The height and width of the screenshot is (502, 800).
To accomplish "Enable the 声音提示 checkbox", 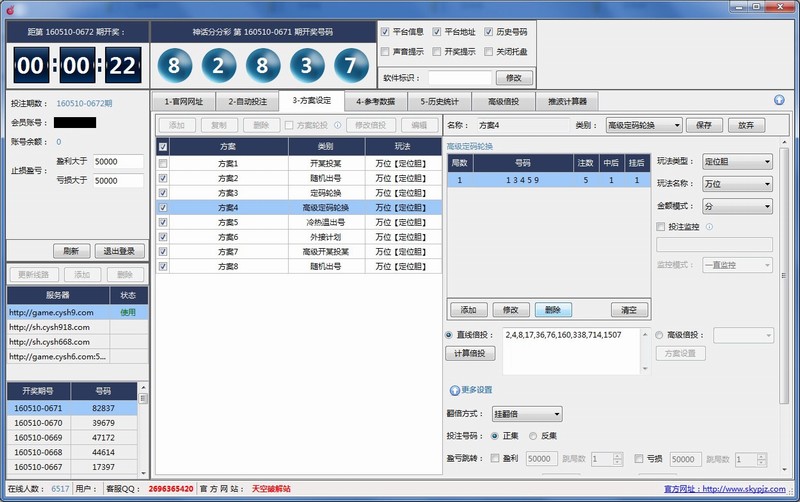I will click(x=386, y=51).
